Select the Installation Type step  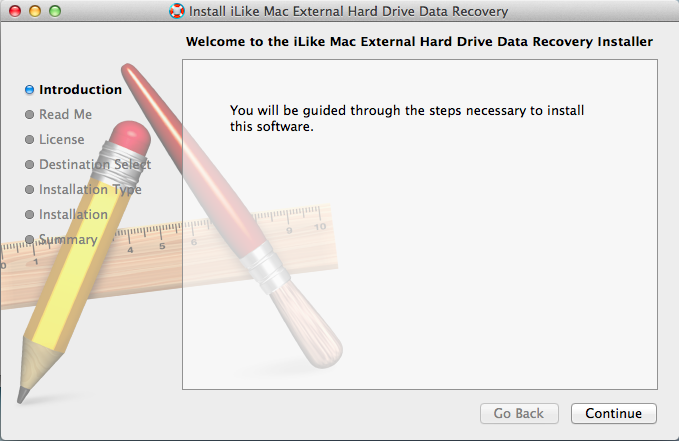coord(90,190)
